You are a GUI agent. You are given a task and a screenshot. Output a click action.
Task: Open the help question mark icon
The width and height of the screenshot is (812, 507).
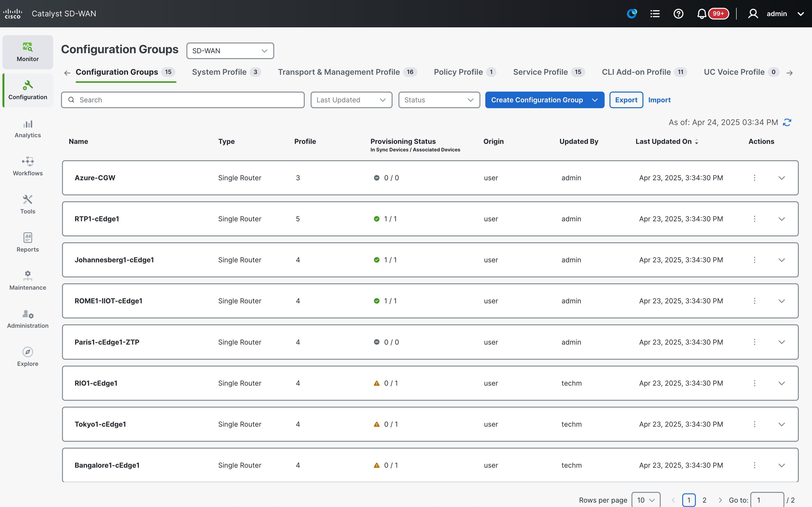tap(678, 14)
